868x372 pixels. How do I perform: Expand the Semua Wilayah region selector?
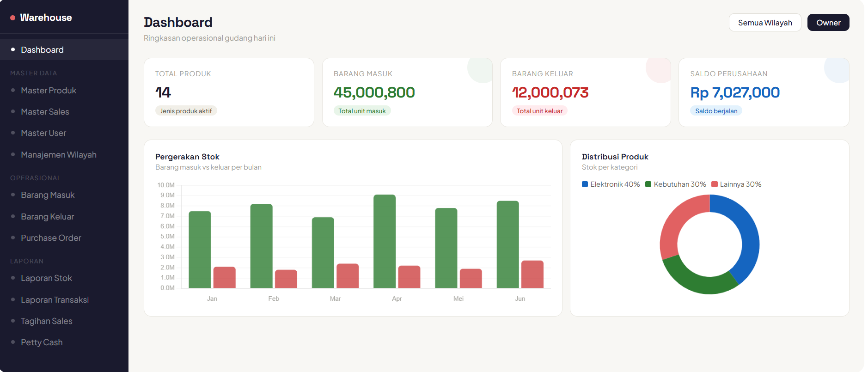coord(764,23)
